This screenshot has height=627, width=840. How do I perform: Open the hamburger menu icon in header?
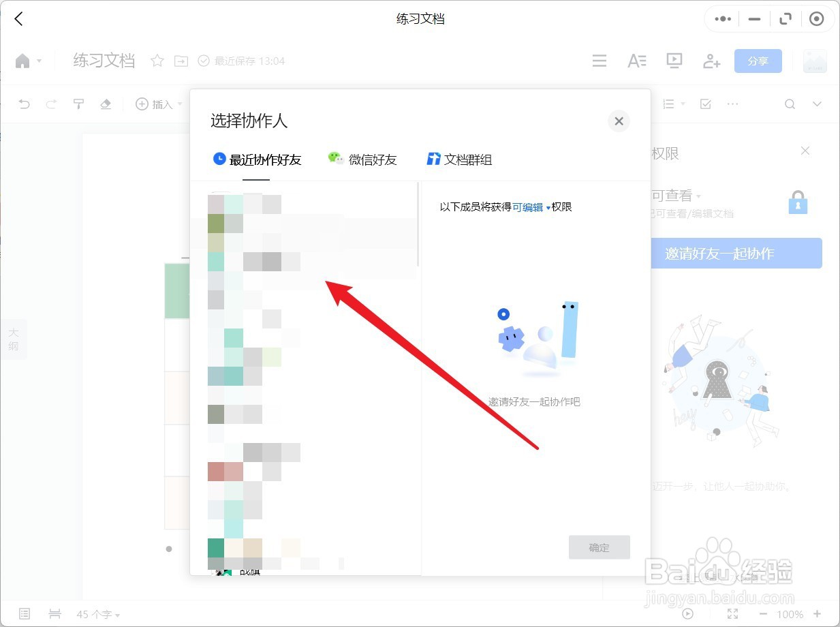600,61
